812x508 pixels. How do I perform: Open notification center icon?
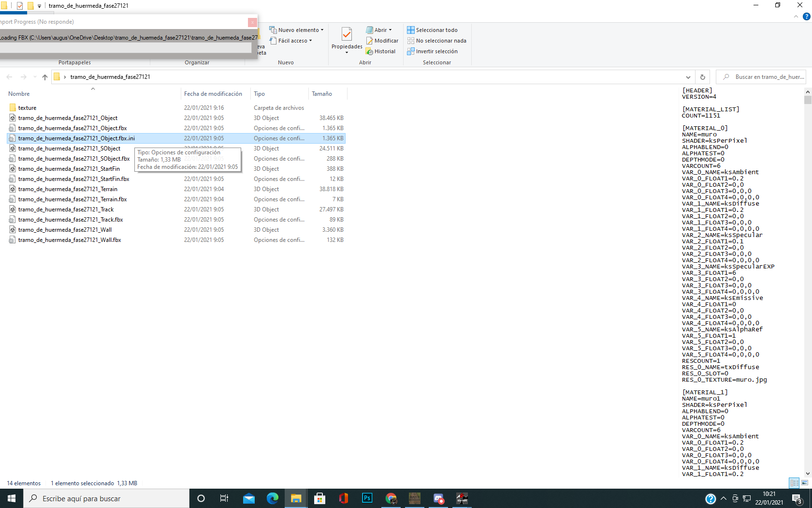click(x=797, y=499)
